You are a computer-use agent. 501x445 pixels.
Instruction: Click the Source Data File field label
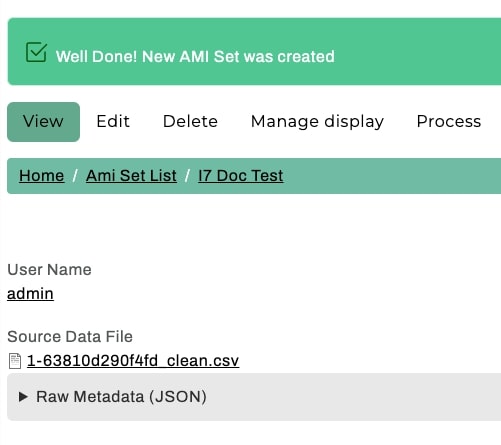click(x=70, y=336)
